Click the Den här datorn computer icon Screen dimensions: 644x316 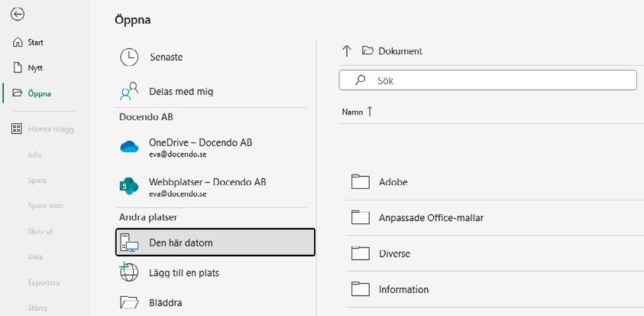pyautogui.click(x=129, y=243)
